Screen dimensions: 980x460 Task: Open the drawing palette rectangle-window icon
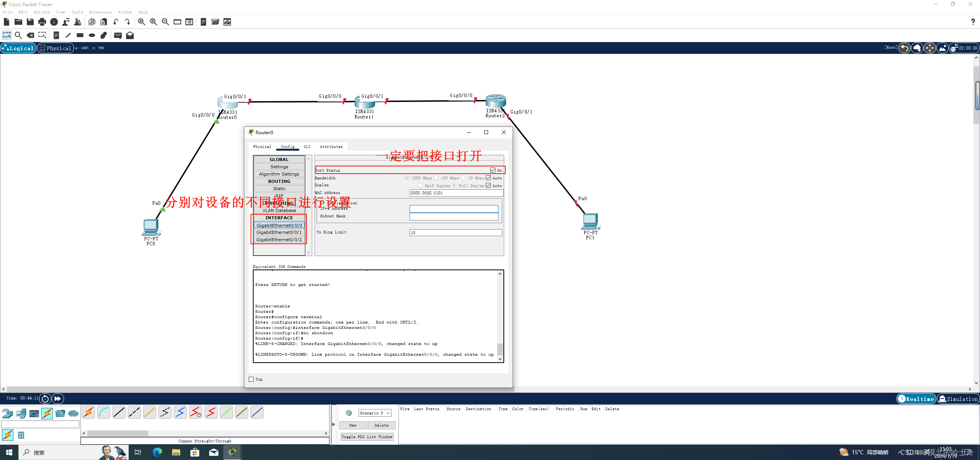click(177, 22)
